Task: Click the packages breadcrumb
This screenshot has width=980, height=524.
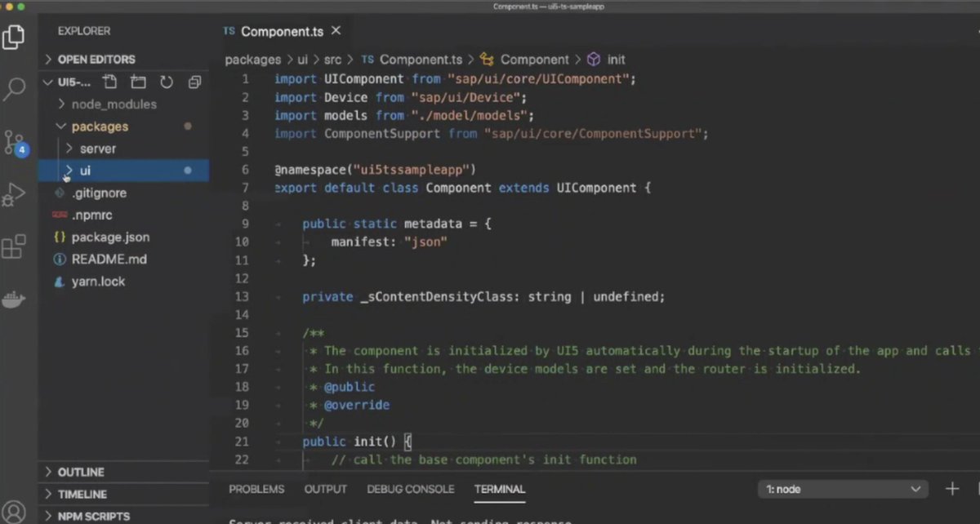Action: click(253, 59)
